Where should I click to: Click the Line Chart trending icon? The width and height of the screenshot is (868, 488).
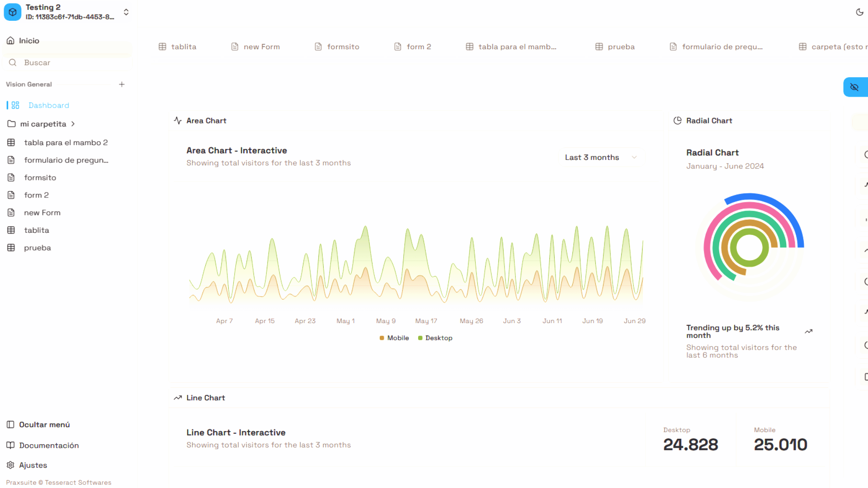coord(178,398)
